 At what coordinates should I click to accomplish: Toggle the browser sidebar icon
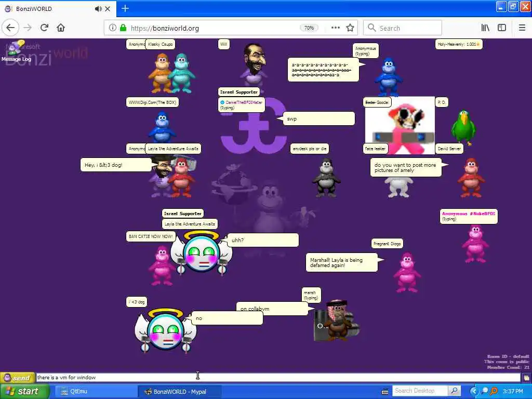point(502,28)
